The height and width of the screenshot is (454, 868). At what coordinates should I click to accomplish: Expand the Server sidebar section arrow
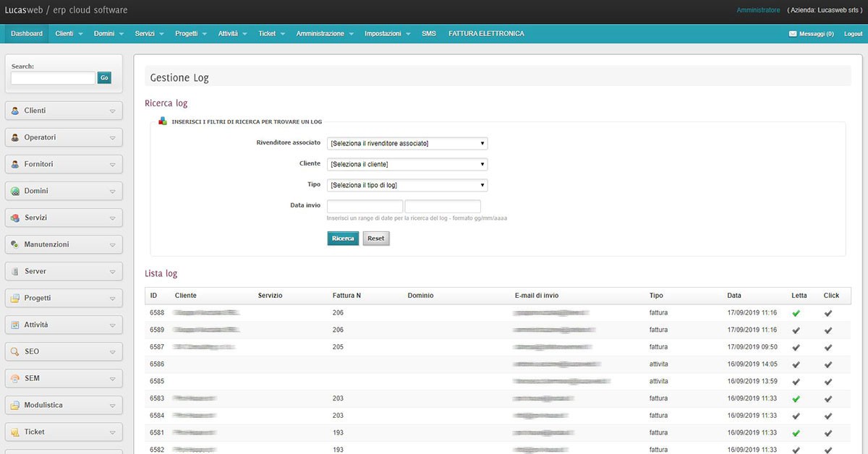tap(112, 272)
